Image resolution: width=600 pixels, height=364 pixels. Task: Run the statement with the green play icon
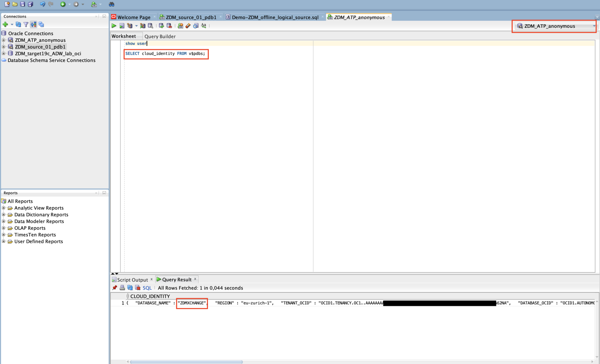[114, 26]
